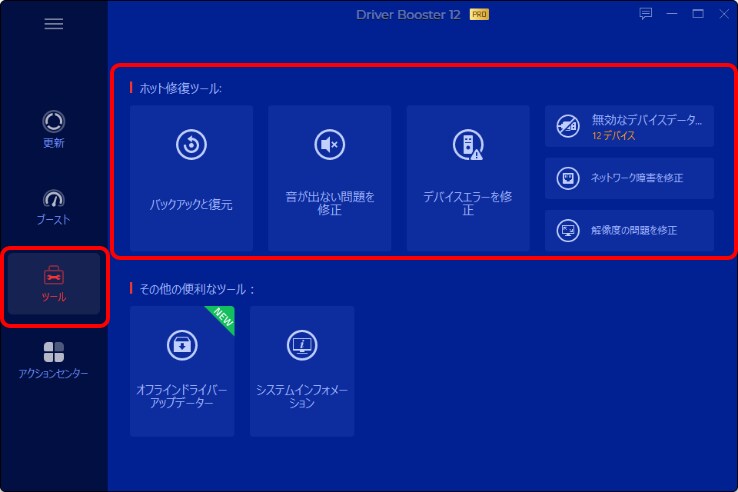Click the '12 デバイス' count text

(x=613, y=136)
